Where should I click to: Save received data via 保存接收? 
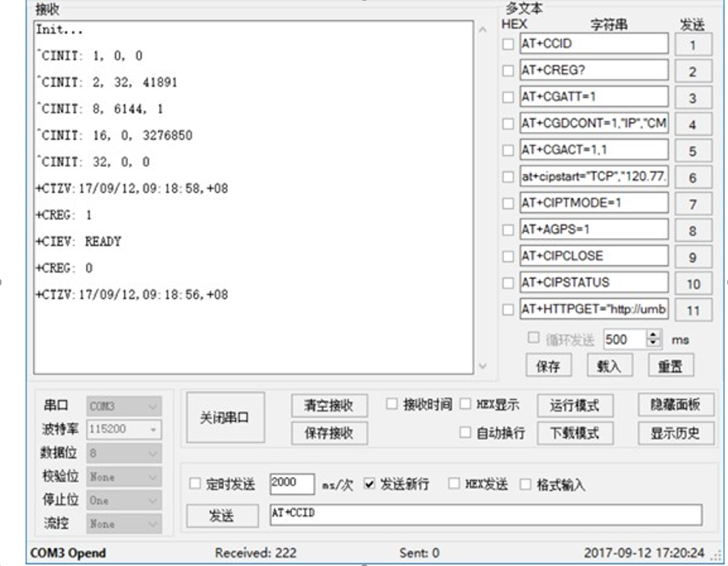[x=328, y=432]
